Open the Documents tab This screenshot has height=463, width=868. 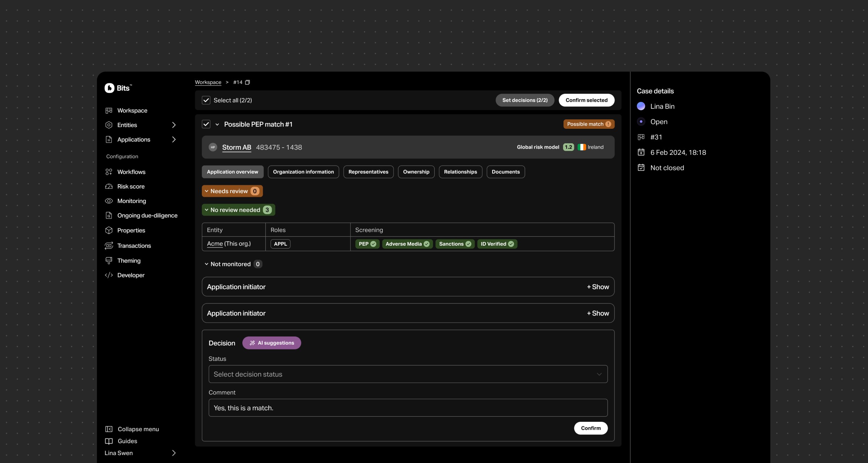(505, 172)
